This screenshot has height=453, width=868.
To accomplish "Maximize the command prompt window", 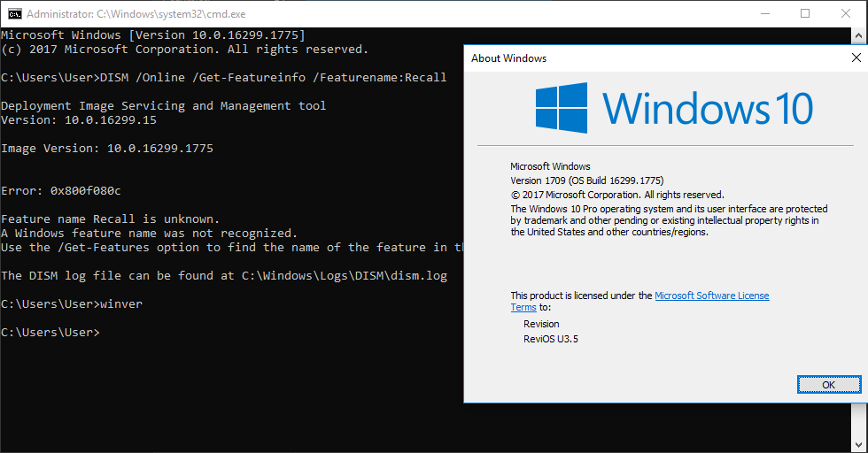I will 805,14.
